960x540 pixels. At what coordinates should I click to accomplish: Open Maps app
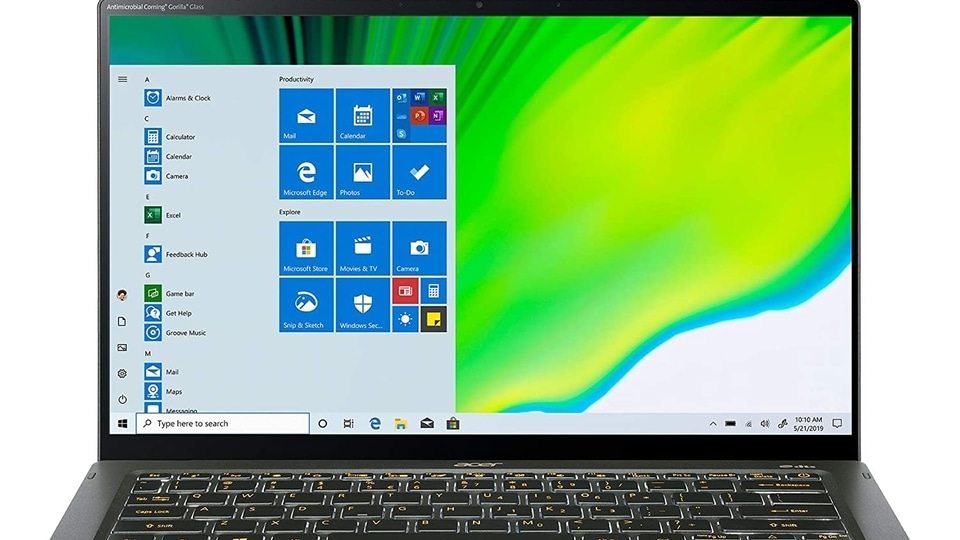(x=163, y=392)
